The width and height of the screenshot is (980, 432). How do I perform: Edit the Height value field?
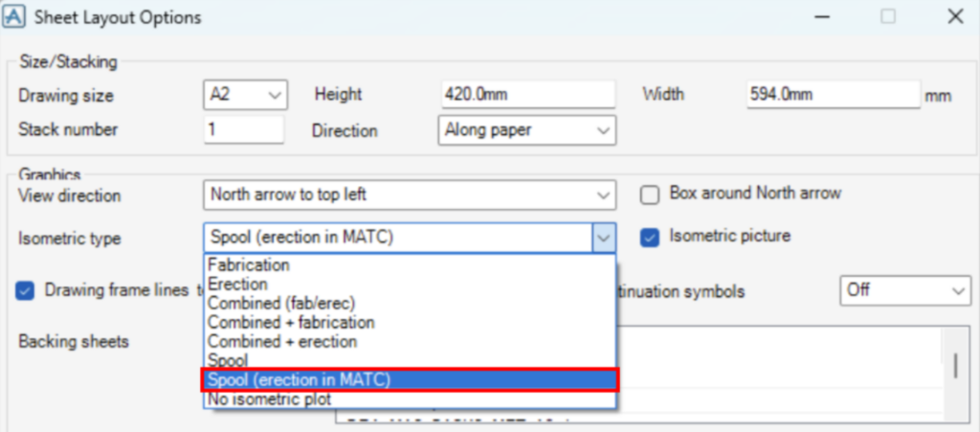pyautogui.click(x=526, y=95)
